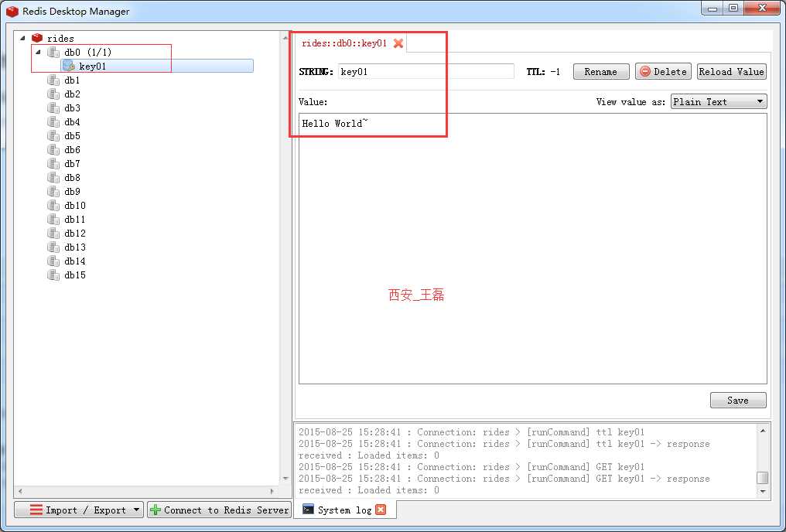The width and height of the screenshot is (786, 532).
Task: Collapse the rides connection node
Action: tap(22, 38)
